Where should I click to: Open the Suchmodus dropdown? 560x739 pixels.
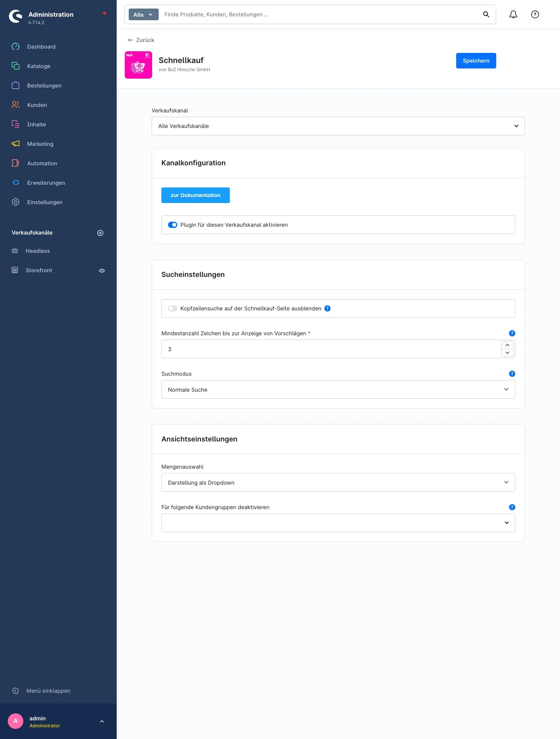pyautogui.click(x=338, y=389)
